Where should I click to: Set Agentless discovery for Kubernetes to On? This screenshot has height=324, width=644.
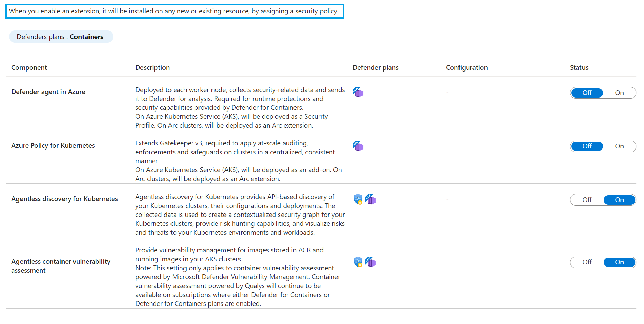pyautogui.click(x=619, y=200)
